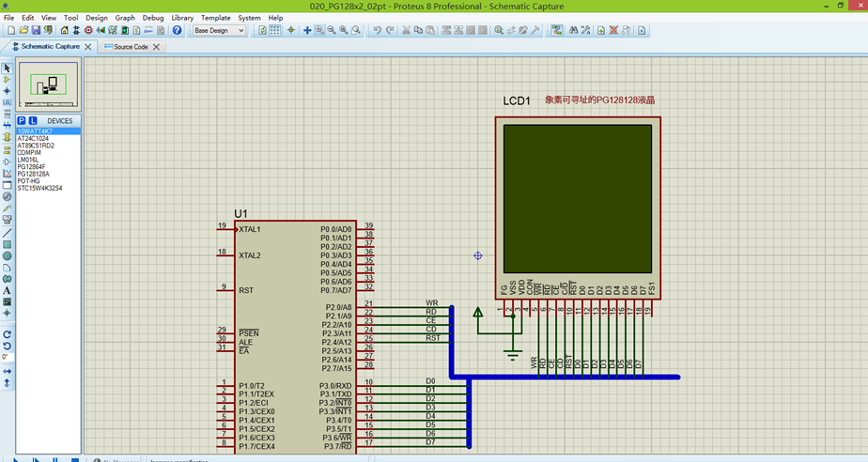
Task: Open Base Design variant dropdown
Action: pyautogui.click(x=219, y=30)
